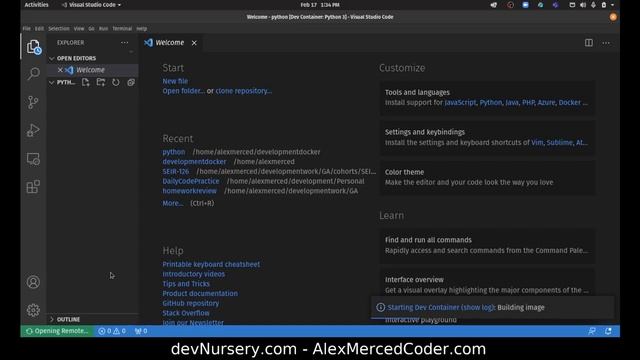
Task: Open the View menu
Action: click(79, 29)
